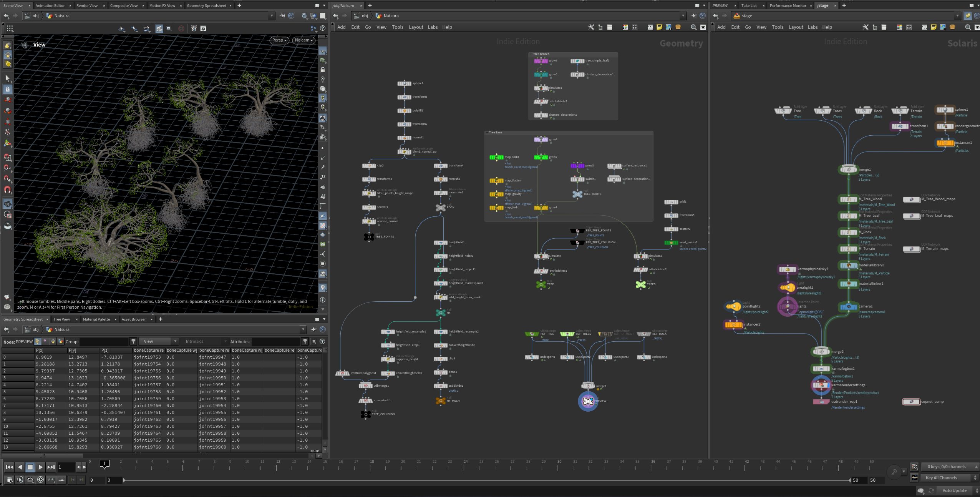Jump to first frame in playbar
The width and height of the screenshot is (980, 497).
9,467
